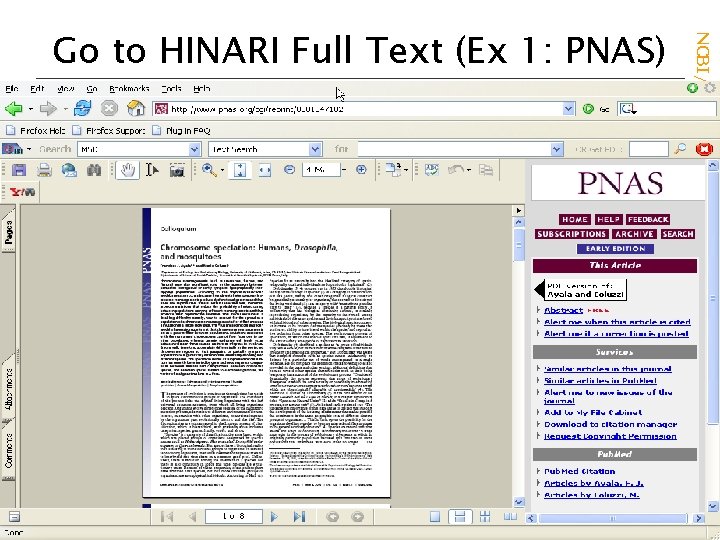Go to the previous PDF page

[192, 517]
